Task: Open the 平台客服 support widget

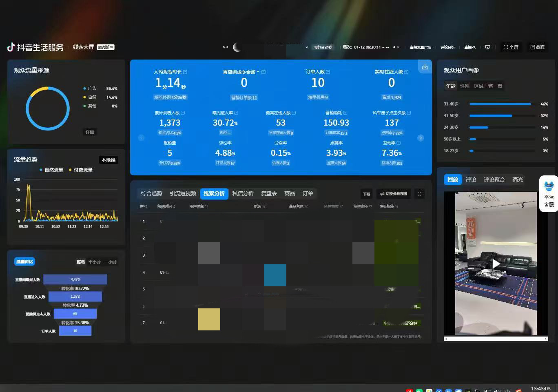Action: coord(549,194)
